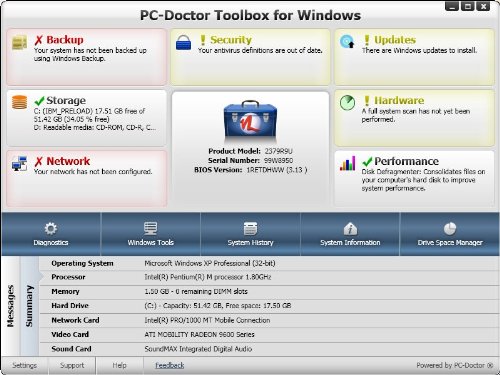Viewport: 500px width, 375px height.
Task: Open the Support bottom menu
Action: (x=72, y=366)
